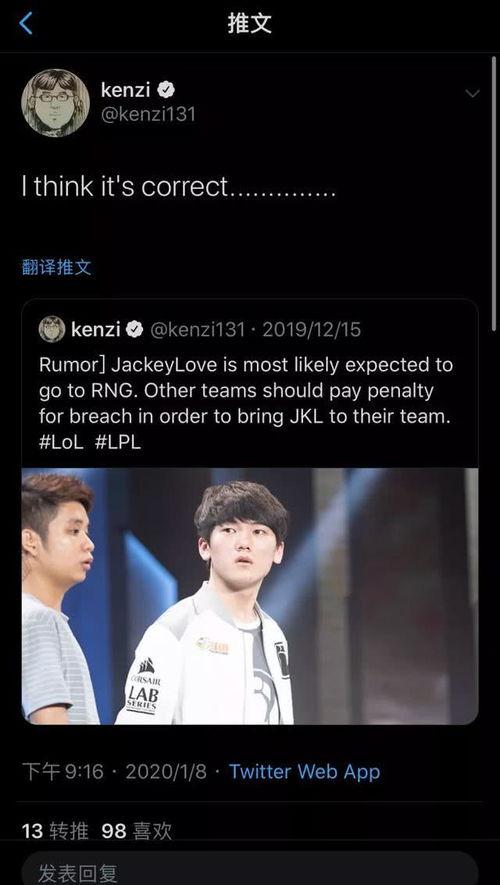
Task: Open the @kenzi131 handle under the name
Action: pyautogui.click(x=148, y=115)
